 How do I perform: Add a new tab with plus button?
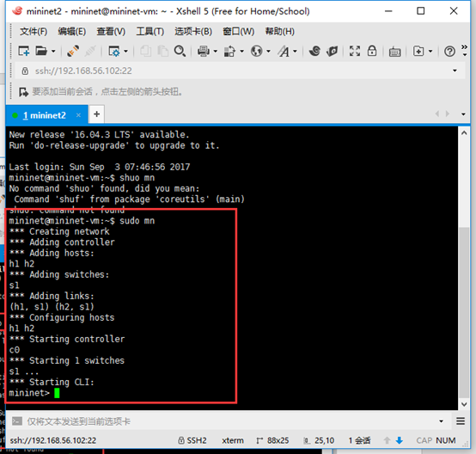tap(96, 114)
